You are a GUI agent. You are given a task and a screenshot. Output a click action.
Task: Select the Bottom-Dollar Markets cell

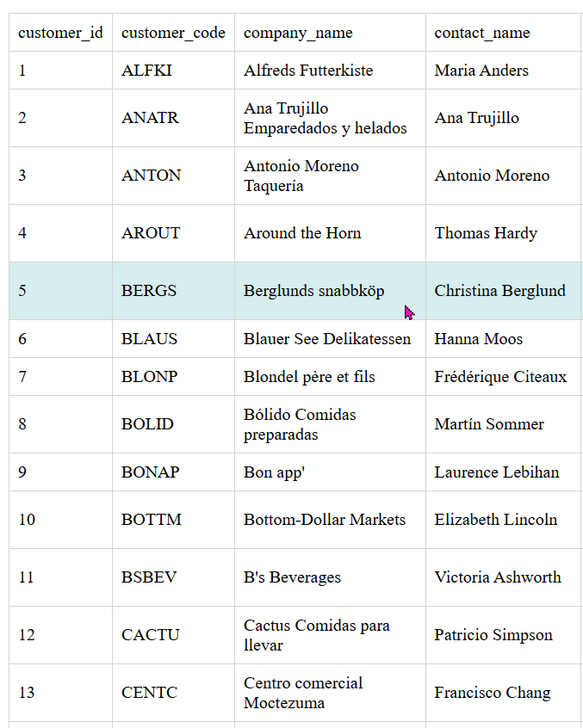click(324, 520)
